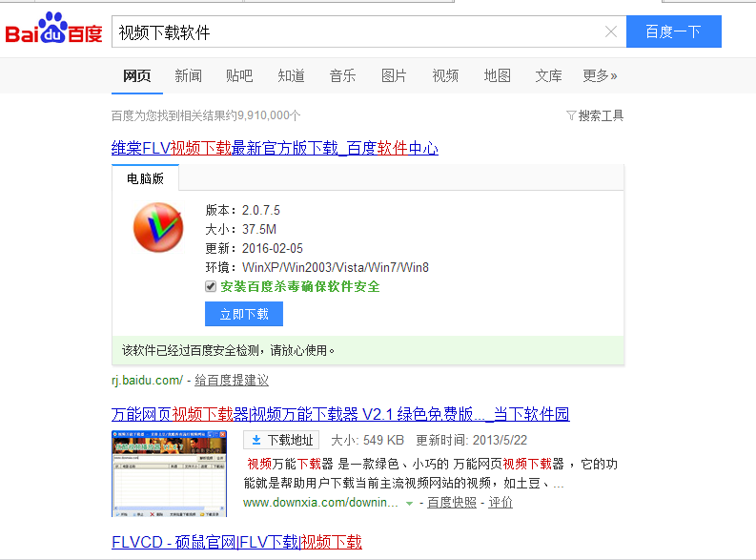Image resolution: width=756 pixels, height=560 pixels.
Task: Click the 视频万能下载器 screenshot thumbnail
Action: point(170,473)
